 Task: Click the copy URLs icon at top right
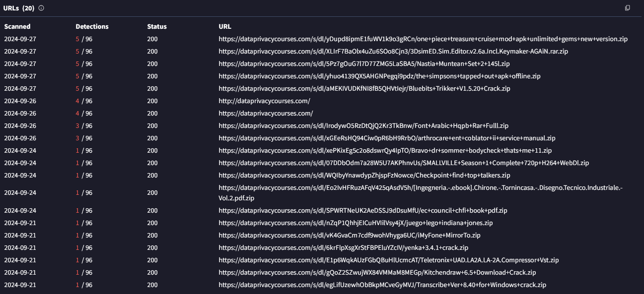[627, 8]
